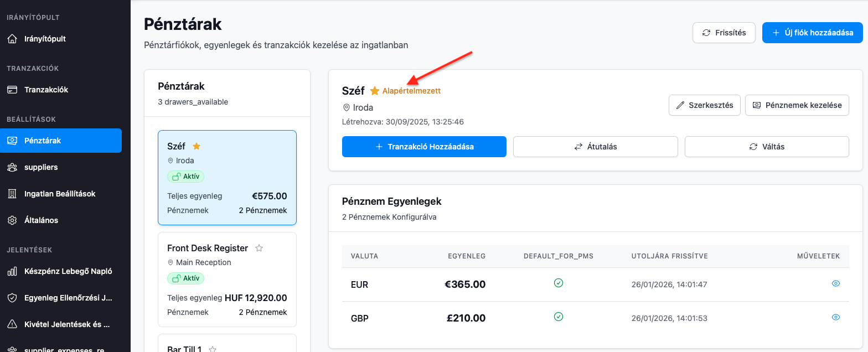Viewport: 868px width, 352px height.
Task: View EUR balance details eye icon
Action: [x=836, y=283]
